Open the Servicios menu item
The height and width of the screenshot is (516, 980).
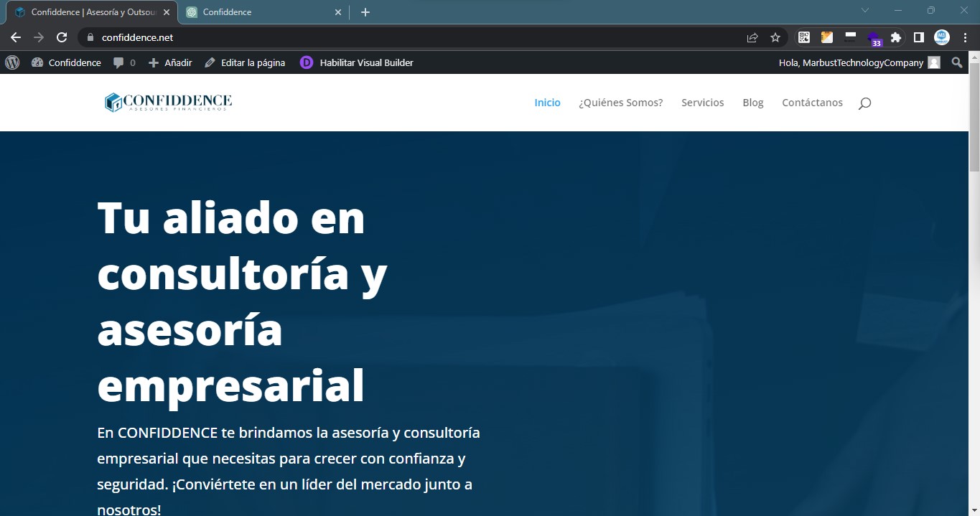point(702,103)
